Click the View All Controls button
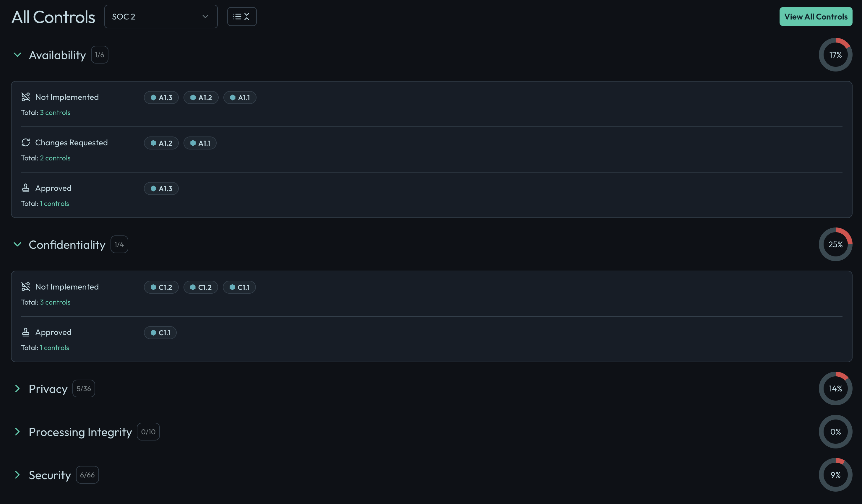The width and height of the screenshot is (862, 504). click(x=816, y=16)
